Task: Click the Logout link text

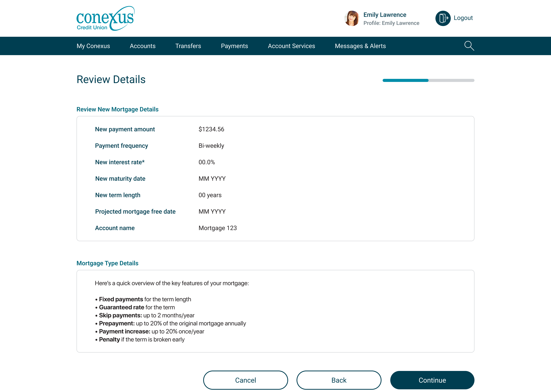Action: (463, 18)
